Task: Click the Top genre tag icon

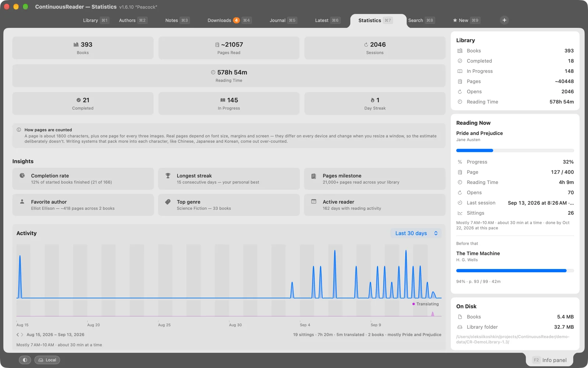Action: coord(168,202)
